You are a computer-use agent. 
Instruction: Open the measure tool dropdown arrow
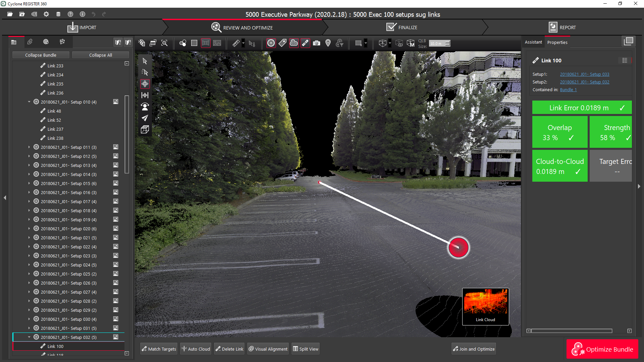[244, 43]
